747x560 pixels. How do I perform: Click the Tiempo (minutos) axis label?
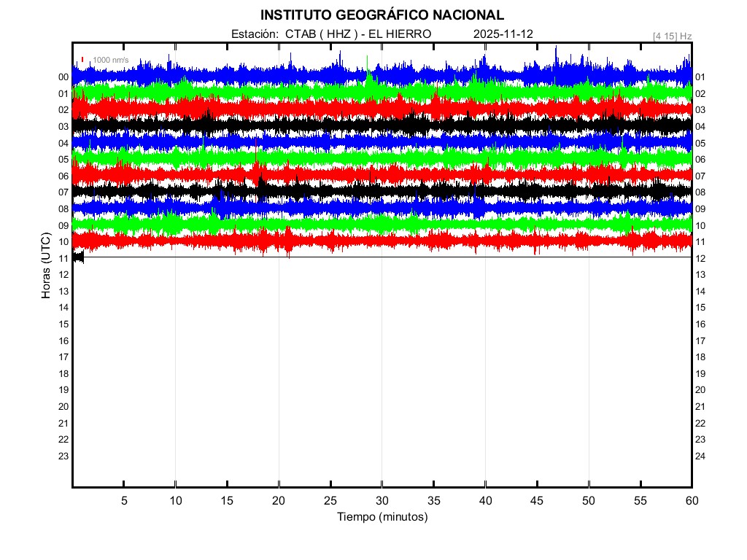point(382,517)
